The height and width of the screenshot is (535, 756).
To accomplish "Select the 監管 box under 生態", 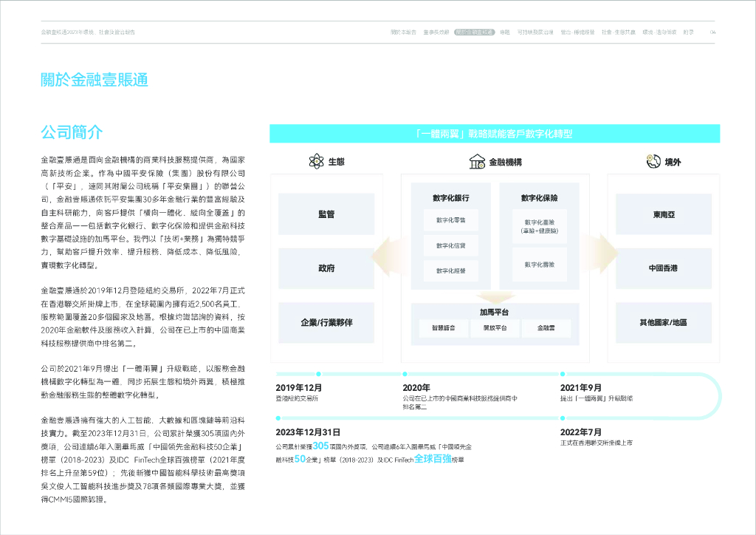I will [x=326, y=214].
